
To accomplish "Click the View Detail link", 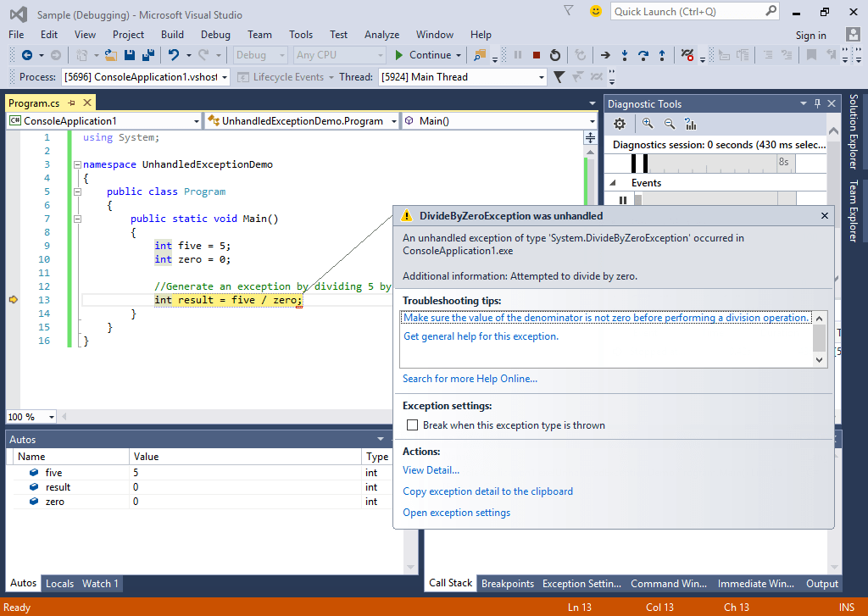I will (x=431, y=470).
